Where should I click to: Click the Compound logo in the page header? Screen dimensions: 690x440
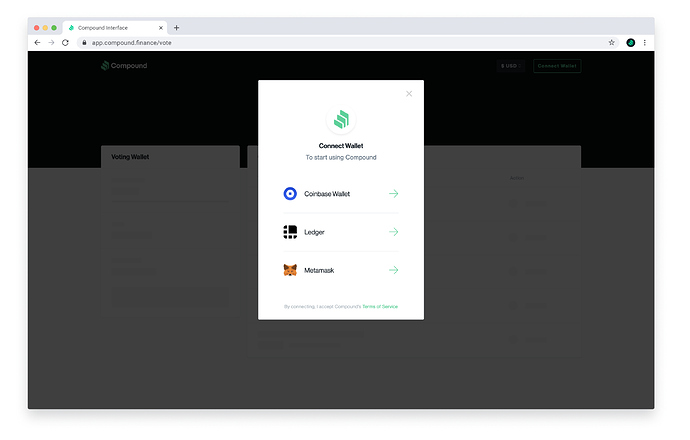click(124, 66)
